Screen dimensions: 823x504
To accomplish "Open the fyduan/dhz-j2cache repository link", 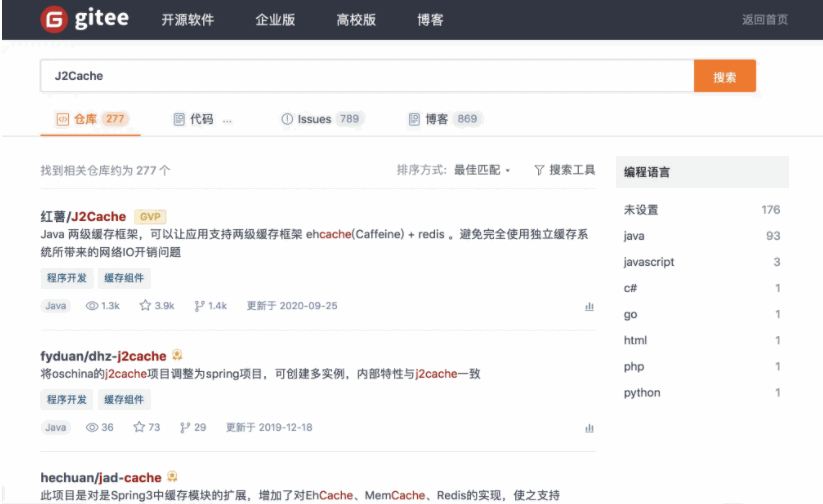I will coord(103,356).
